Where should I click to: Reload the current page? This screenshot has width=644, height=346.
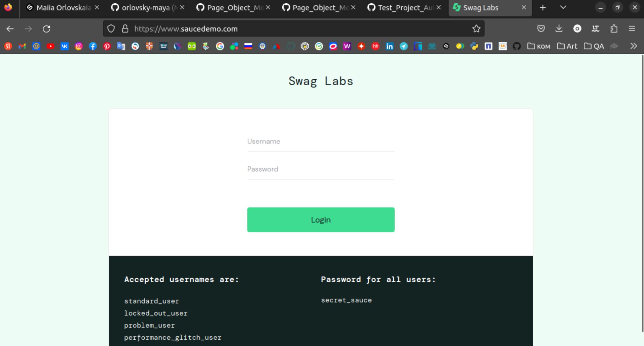[x=46, y=29]
